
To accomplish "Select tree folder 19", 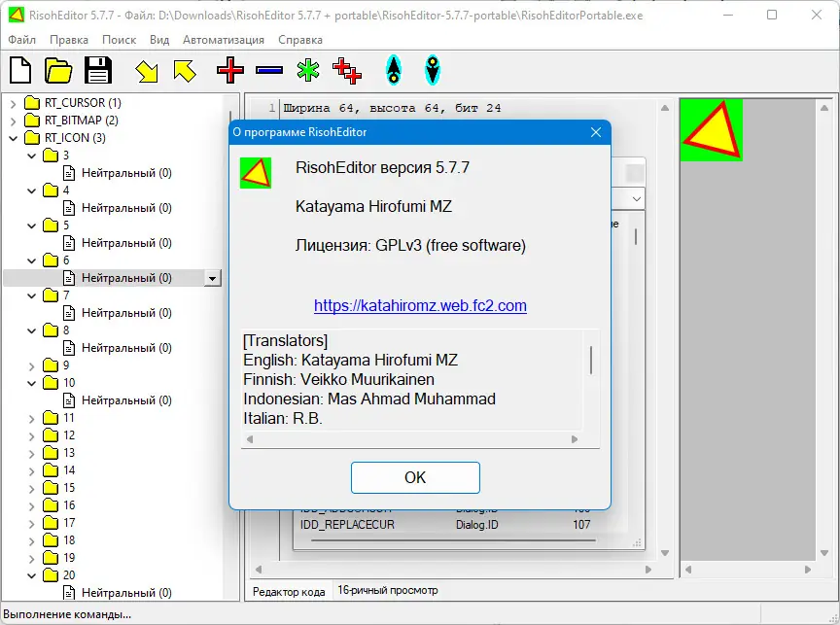I will [x=59, y=558].
